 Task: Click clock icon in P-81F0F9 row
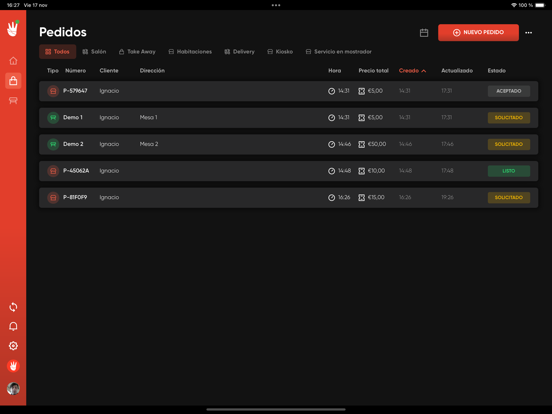[331, 197]
